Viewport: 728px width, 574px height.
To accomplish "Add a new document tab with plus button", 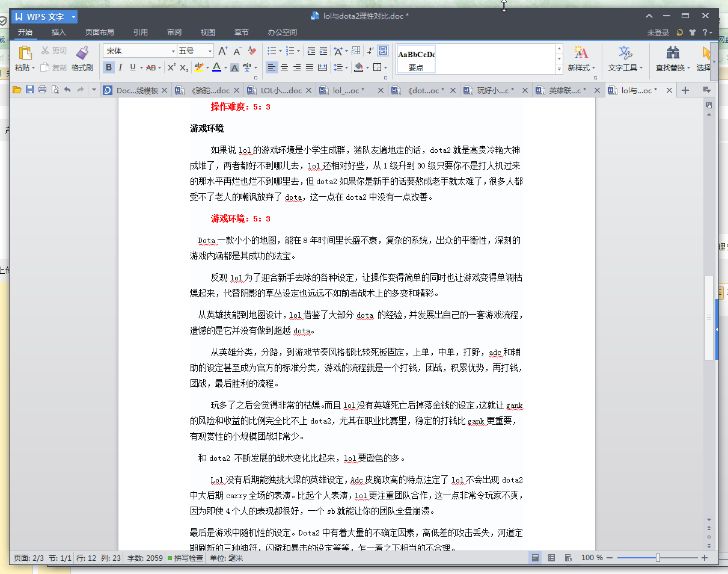I will pyautogui.click(x=685, y=90).
